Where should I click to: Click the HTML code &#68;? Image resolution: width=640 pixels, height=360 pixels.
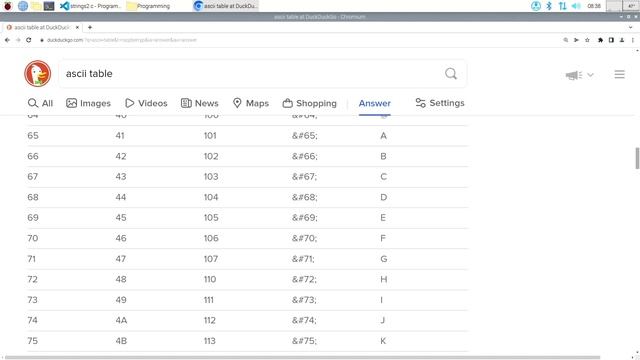304,197
